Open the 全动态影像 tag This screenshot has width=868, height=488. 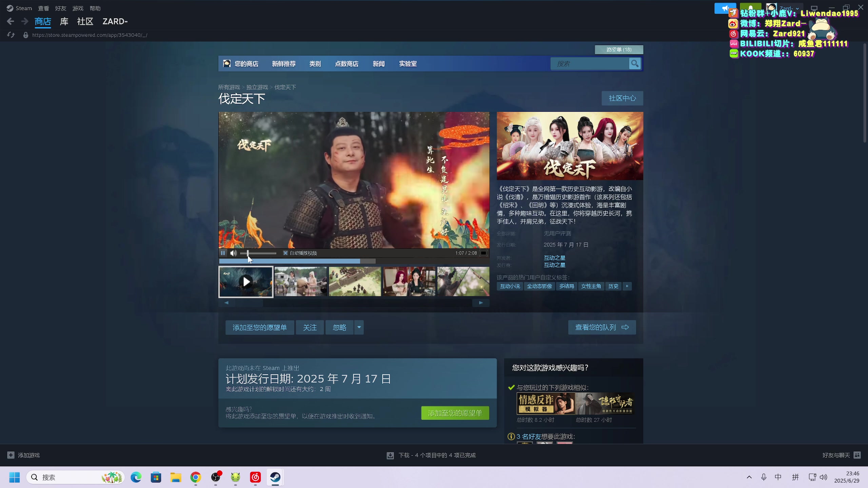(x=539, y=286)
